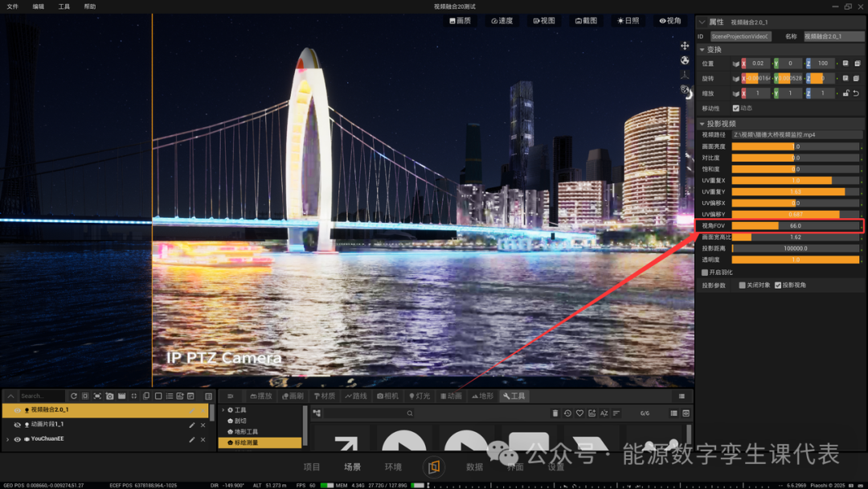
Task: Open the 编辑 menu
Action: [39, 6]
